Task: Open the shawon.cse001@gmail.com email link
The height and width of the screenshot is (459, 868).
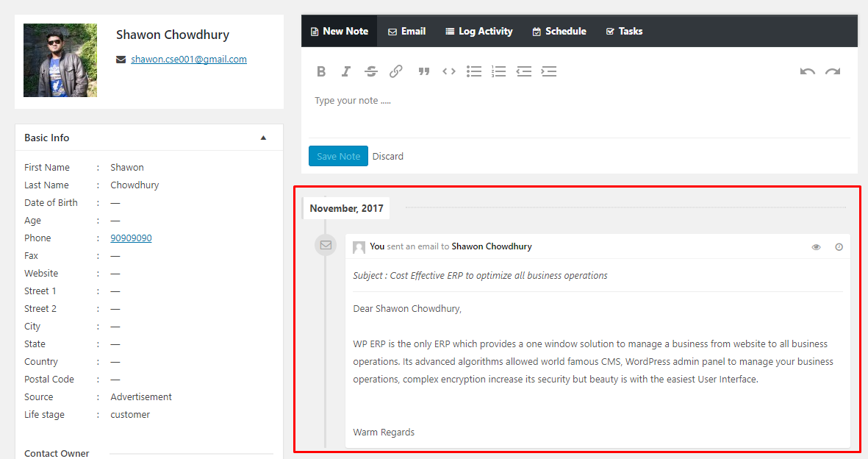Action: click(x=189, y=60)
